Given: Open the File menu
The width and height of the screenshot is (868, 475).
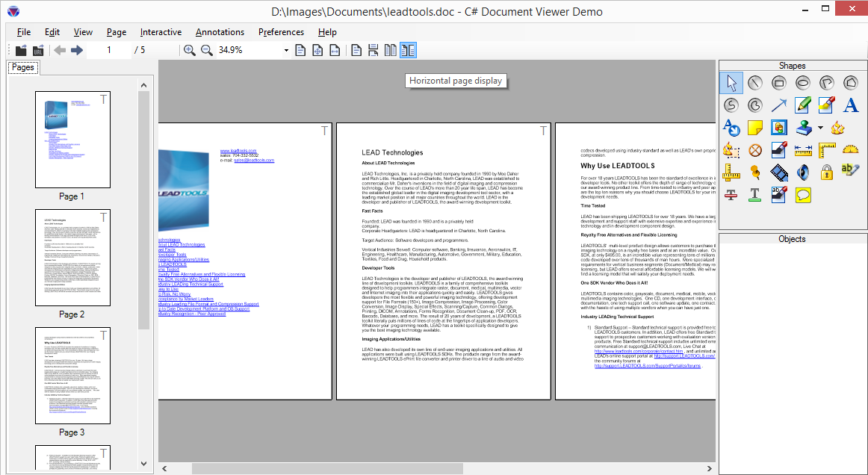Looking at the screenshot, I should pyautogui.click(x=24, y=32).
